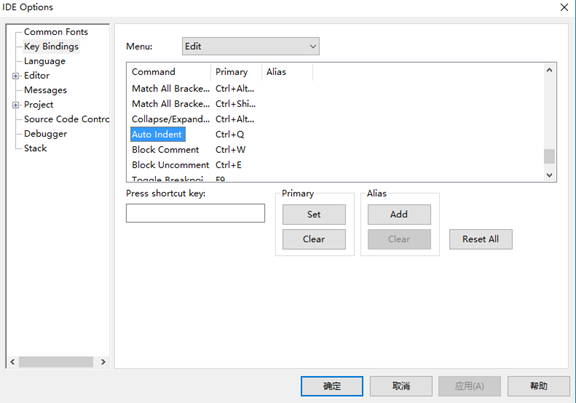The image size is (576, 403).
Task: Cancel with the 取消 button
Action: tap(401, 386)
